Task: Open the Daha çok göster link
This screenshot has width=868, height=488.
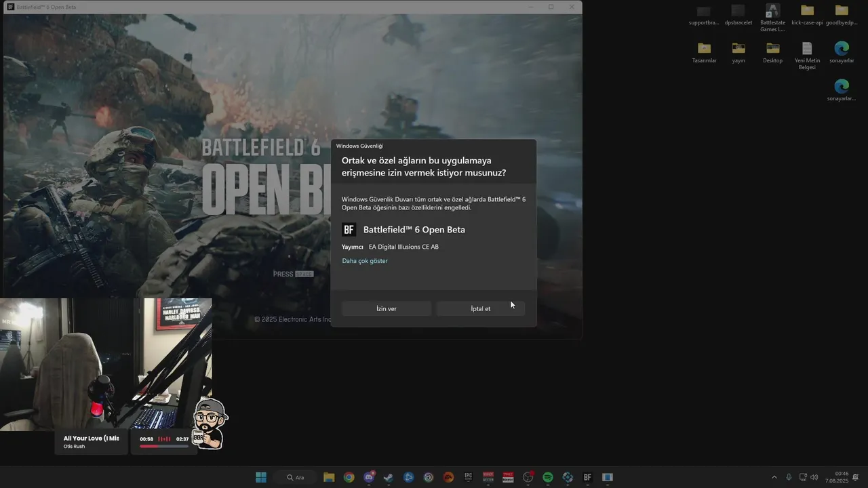Action: pos(365,261)
